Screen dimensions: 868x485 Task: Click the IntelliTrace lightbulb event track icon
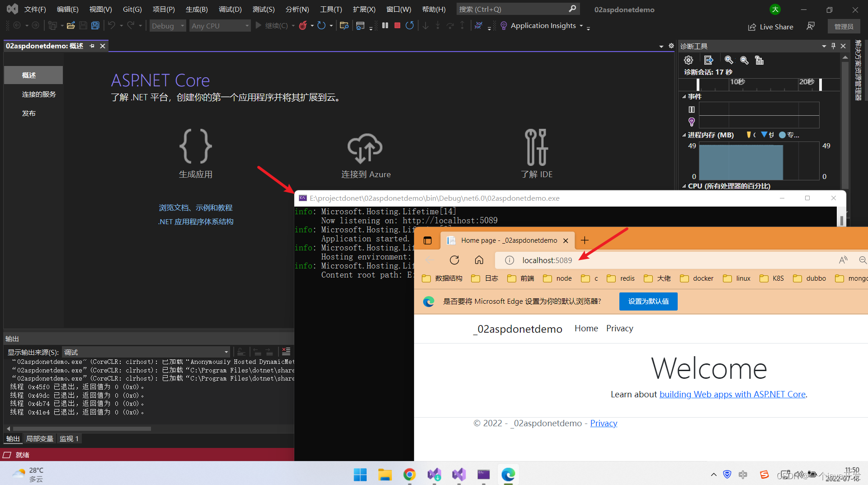(x=692, y=122)
